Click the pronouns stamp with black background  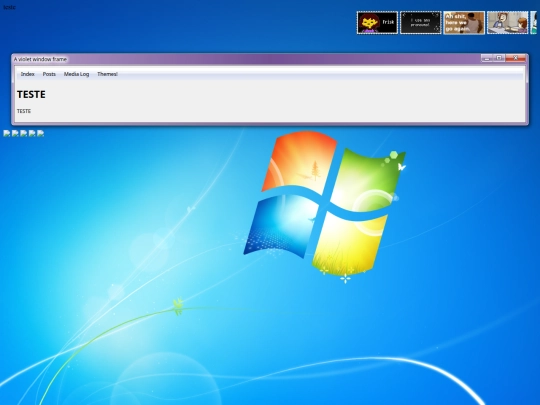pyautogui.click(x=420, y=23)
